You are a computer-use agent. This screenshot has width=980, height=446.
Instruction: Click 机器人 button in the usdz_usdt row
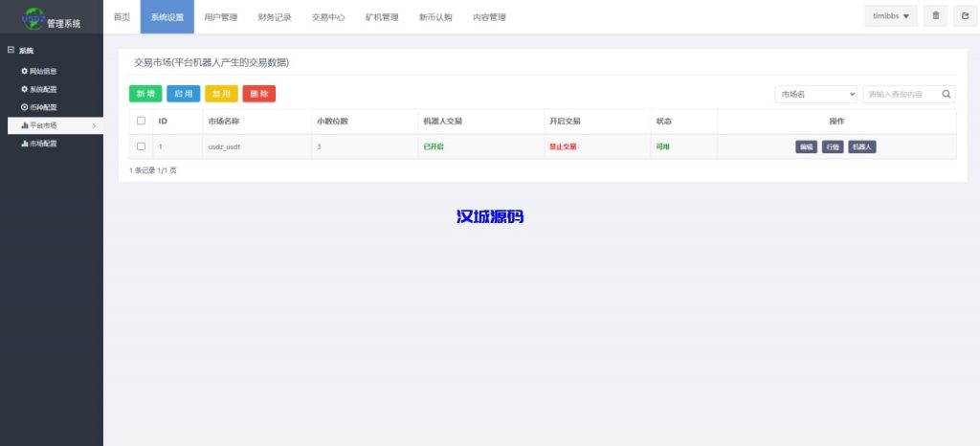tap(862, 146)
